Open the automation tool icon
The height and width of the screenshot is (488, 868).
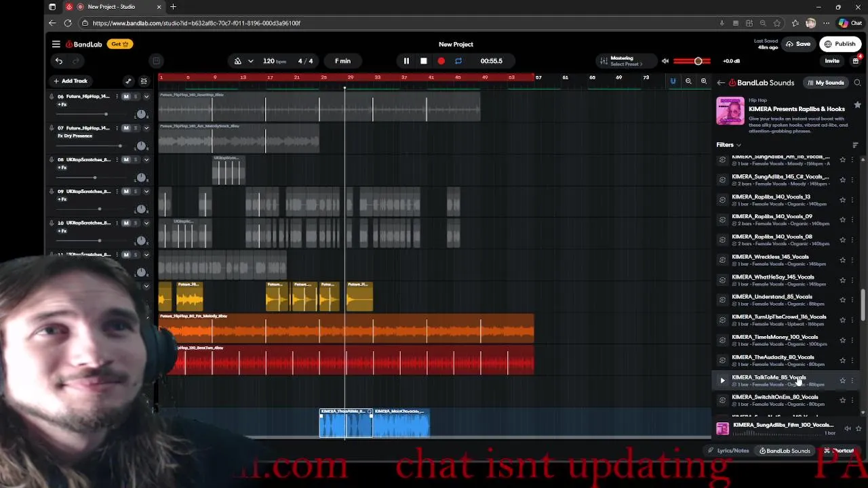128,81
